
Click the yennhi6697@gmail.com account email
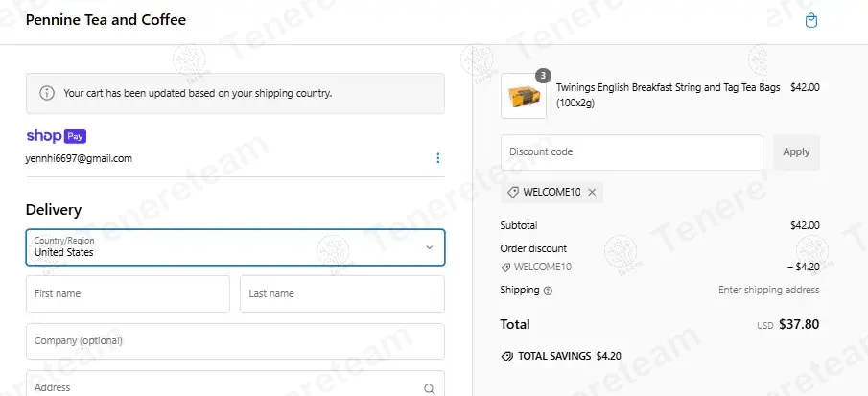(x=80, y=159)
